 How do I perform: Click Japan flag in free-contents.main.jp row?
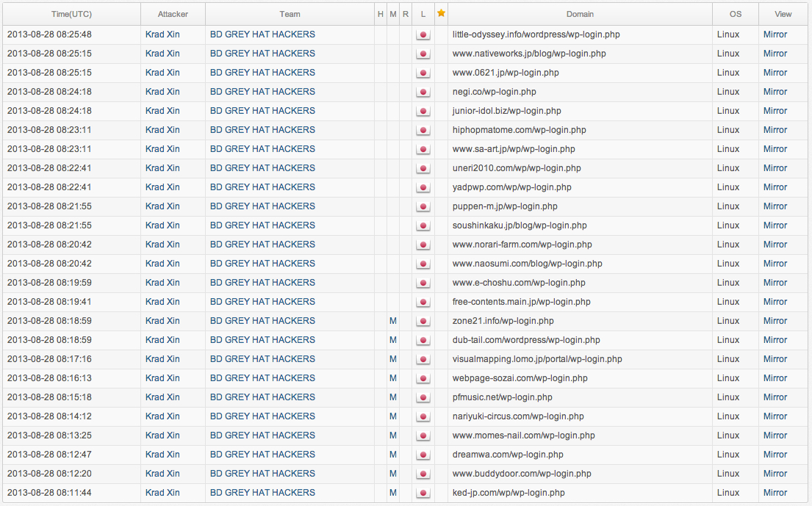(423, 302)
